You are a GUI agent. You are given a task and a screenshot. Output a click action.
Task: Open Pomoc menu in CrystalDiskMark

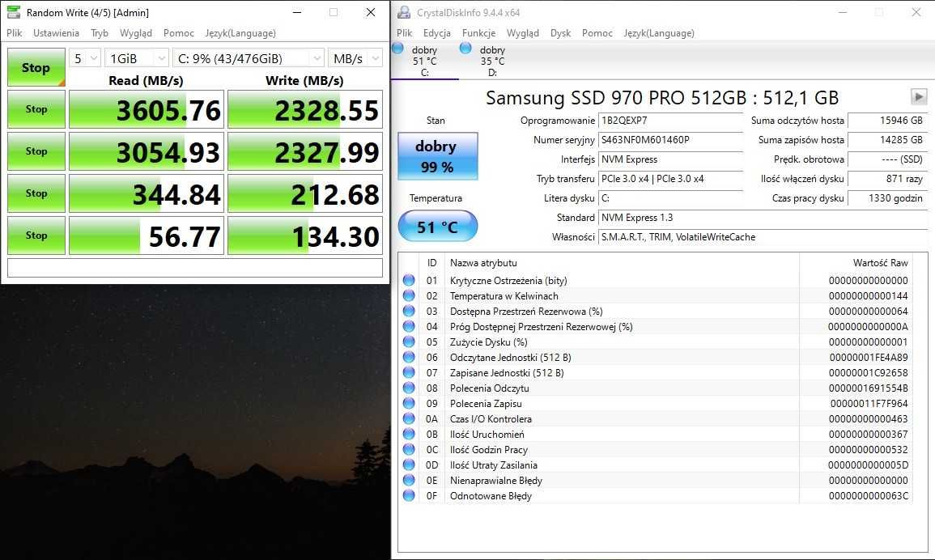click(179, 33)
